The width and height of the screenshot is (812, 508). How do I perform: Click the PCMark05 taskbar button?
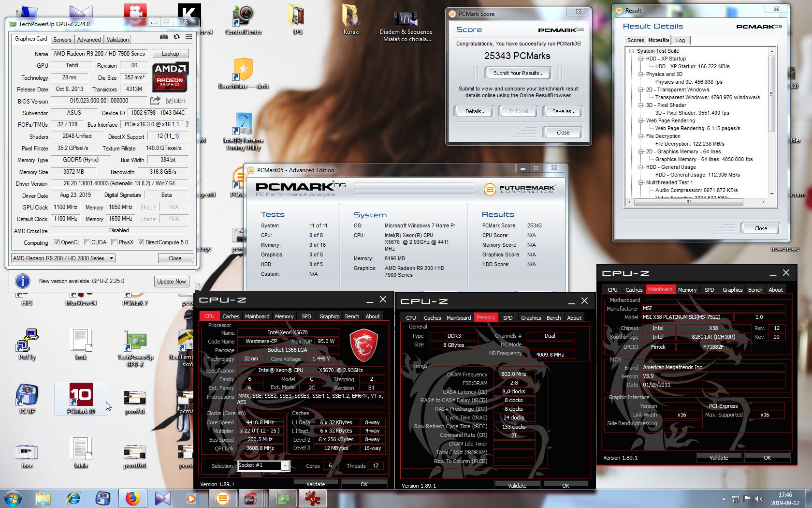[x=222, y=498]
